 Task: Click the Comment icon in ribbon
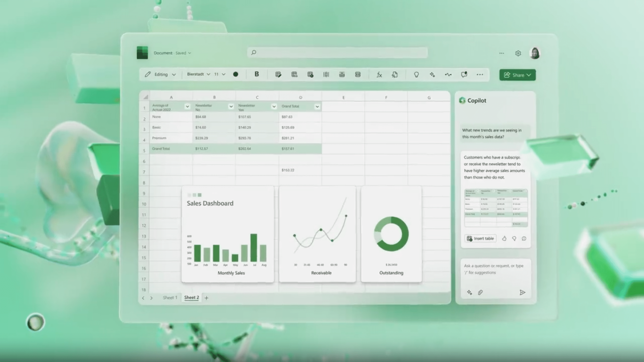tap(464, 74)
